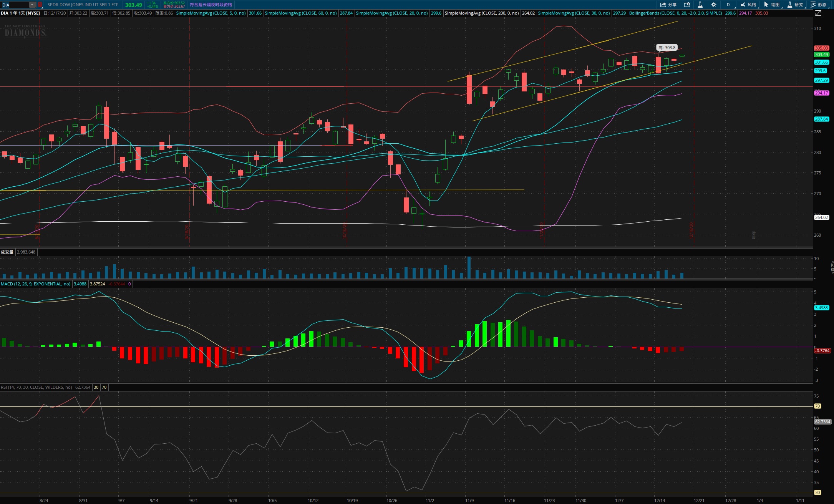Click the 高: 303.8 high price bubble
Viewport: 834px width, 504px height.
click(x=667, y=48)
